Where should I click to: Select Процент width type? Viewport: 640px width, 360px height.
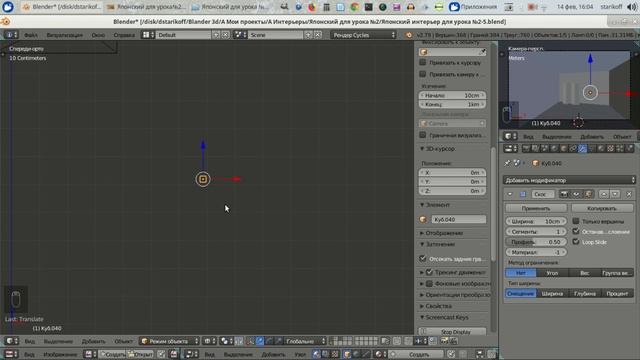coord(617,293)
